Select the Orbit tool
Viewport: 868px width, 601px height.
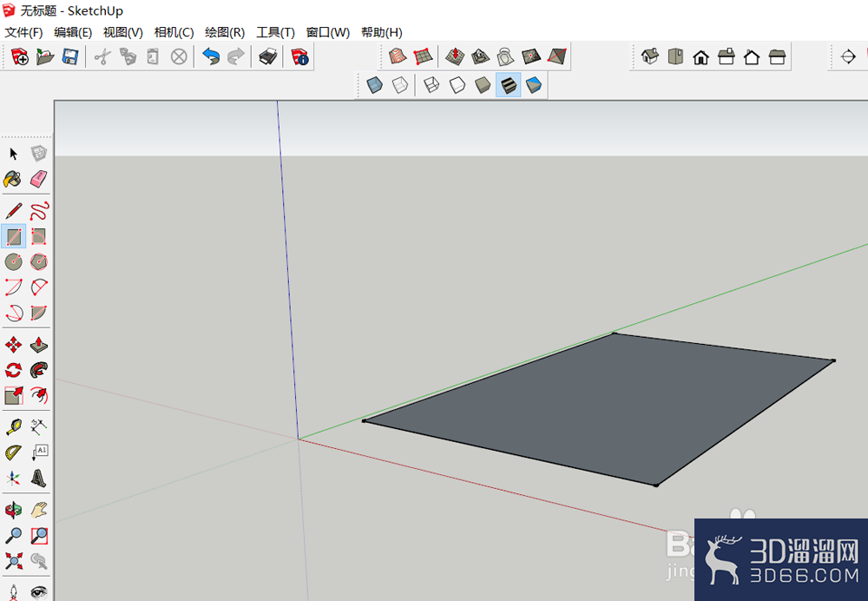(x=13, y=510)
